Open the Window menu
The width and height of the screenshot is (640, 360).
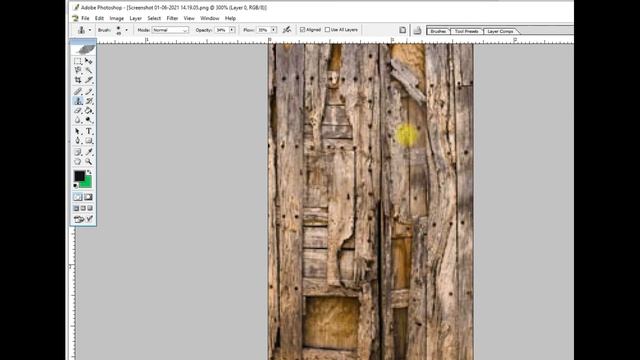point(210,18)
